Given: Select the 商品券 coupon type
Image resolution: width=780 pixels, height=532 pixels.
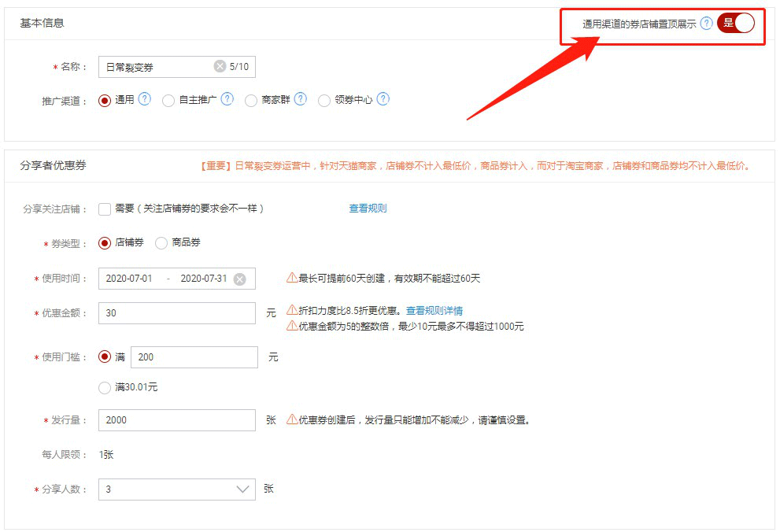Looking at the screenshot, I should tap(161, 243).
